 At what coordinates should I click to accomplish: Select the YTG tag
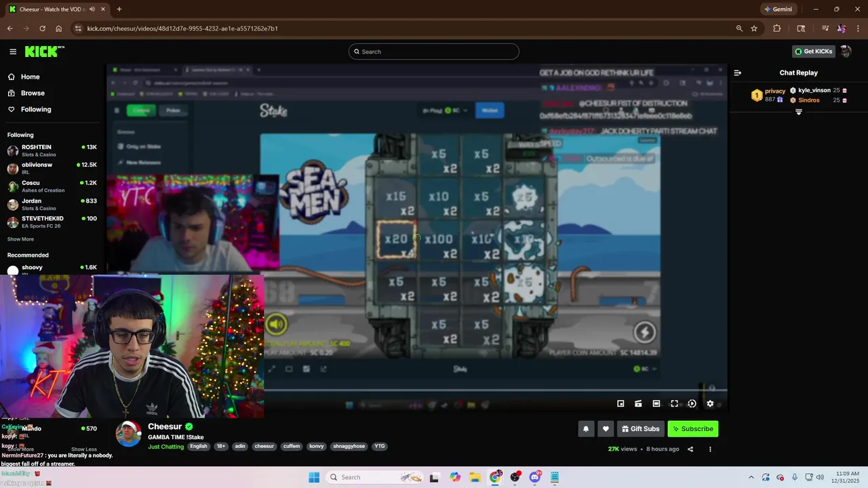380,446
